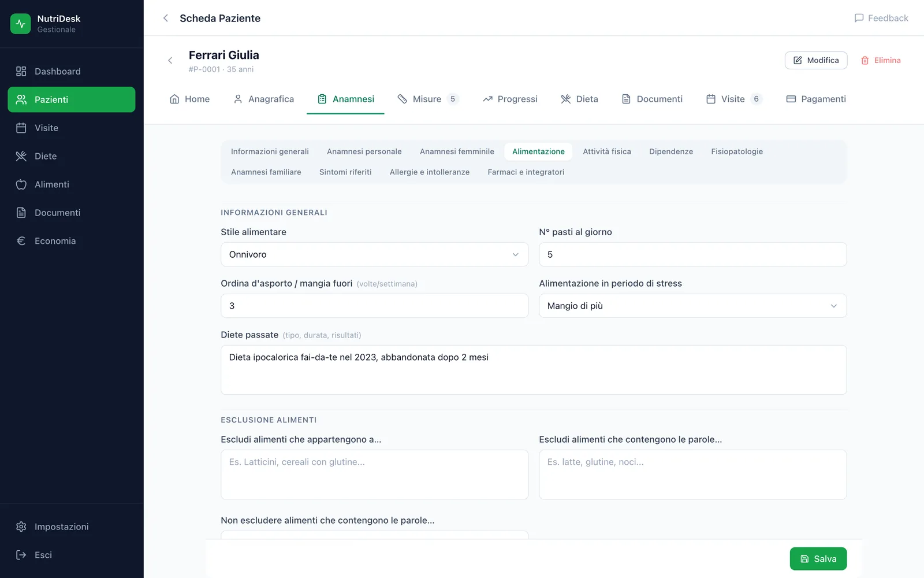Select the Attività fisica sub-tab
The width and height of the screenshot is (924, 578).
(606, 151)
